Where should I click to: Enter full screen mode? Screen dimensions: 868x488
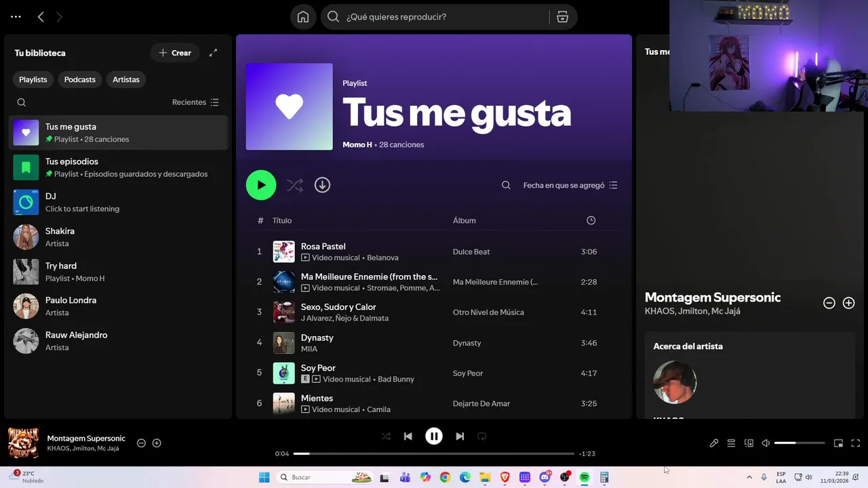[855, 443]
